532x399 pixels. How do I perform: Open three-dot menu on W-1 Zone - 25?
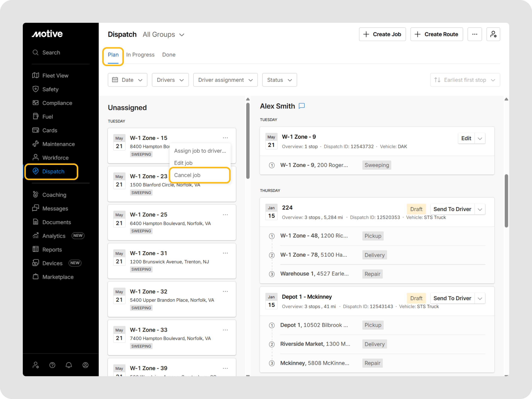(225, 215)
